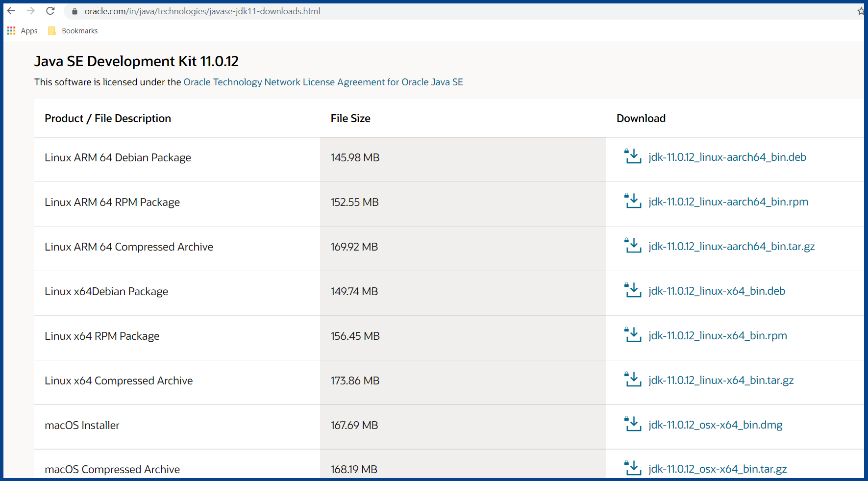This screenshot has height=481, width=868.
Task: Download jdk-11.0.12_linux-aarch64_bin.tar.gz link
Action: (x=732, y=247)
